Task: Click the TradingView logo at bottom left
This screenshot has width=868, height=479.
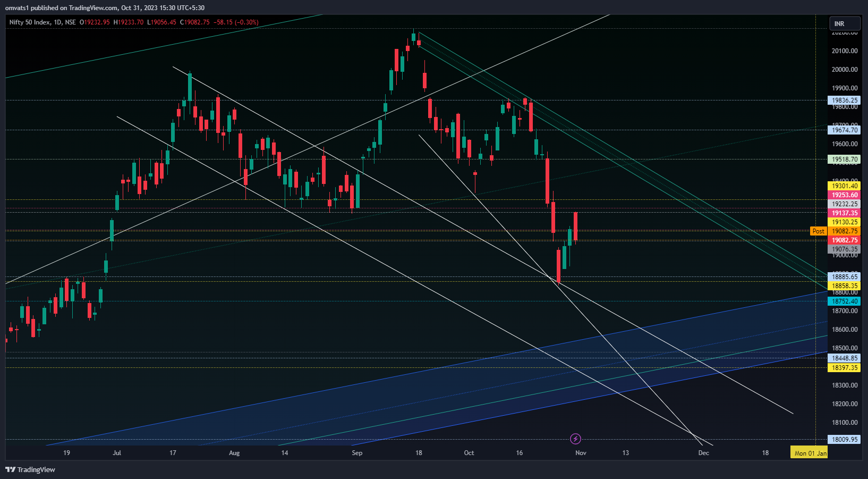Action: [x=30, y=469]
